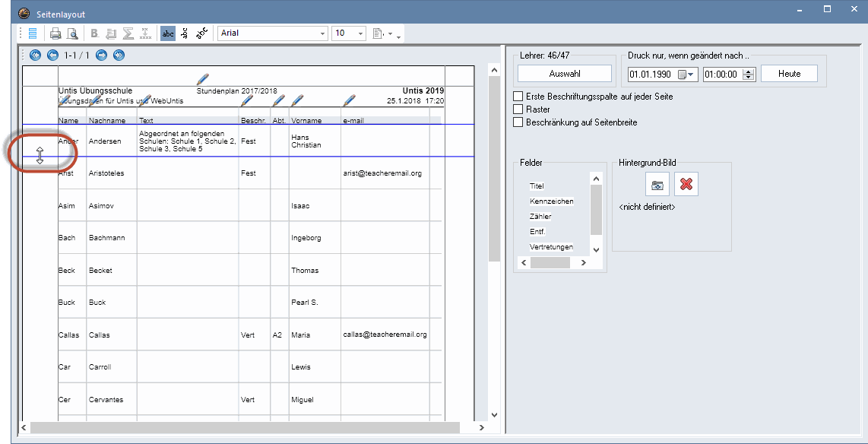Click pencil icon above Nachname column
868x444 pixels.
(x=95, y=100)
